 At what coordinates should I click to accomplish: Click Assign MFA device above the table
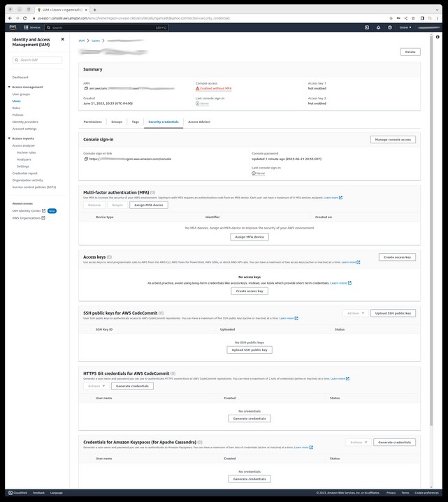148,205
